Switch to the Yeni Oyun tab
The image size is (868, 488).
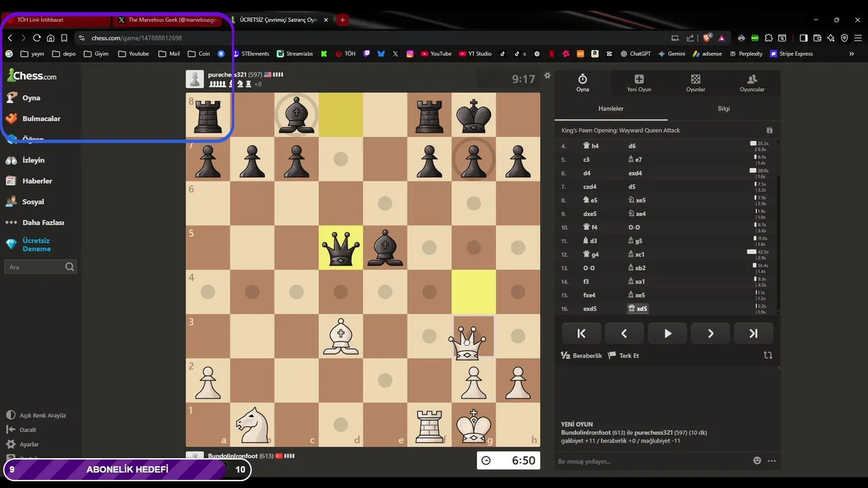[x=639, y=83]
